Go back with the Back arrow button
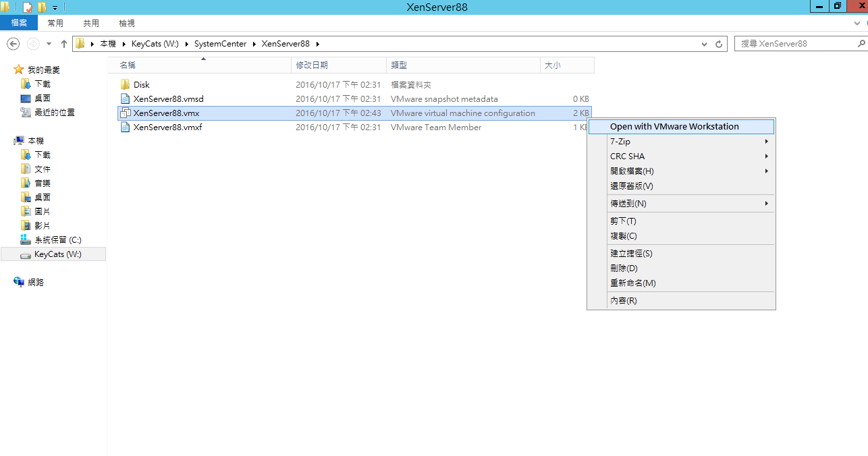This screenshot has height=456, width=868. pos(13,44)
